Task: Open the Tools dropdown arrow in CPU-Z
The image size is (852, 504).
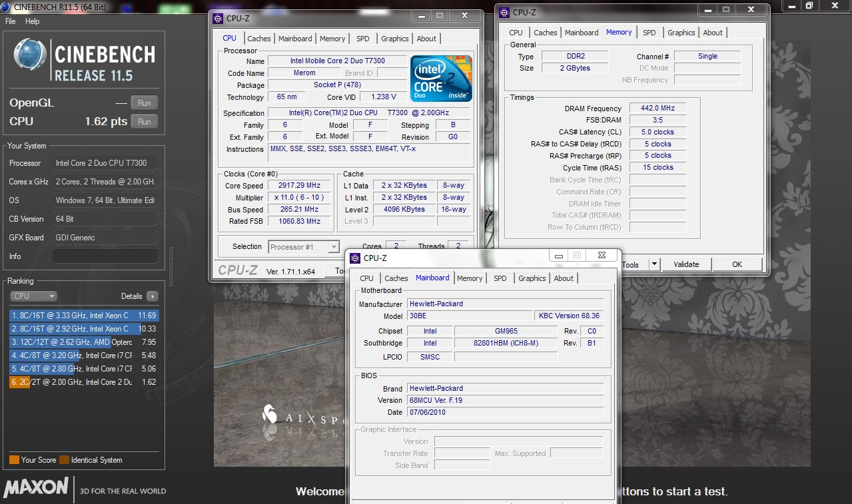Action: (x=654, y=264)
